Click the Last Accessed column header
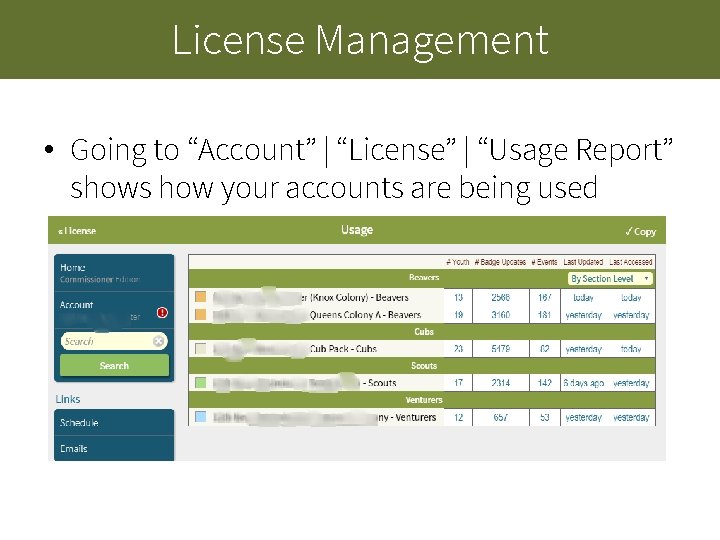The width and height of the screenshot is (720, 540). click(631, 262)
